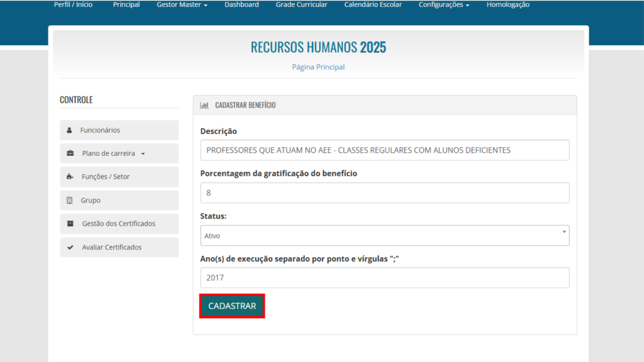
Task: Open Calendário Escolar in the navbar
Action: tap(373, 4)
